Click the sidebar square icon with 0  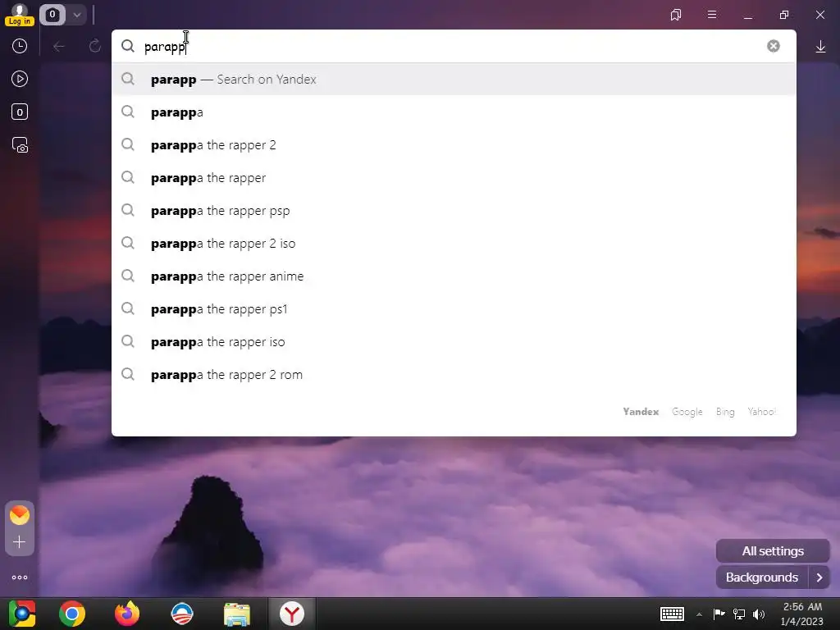coord(20,112)
